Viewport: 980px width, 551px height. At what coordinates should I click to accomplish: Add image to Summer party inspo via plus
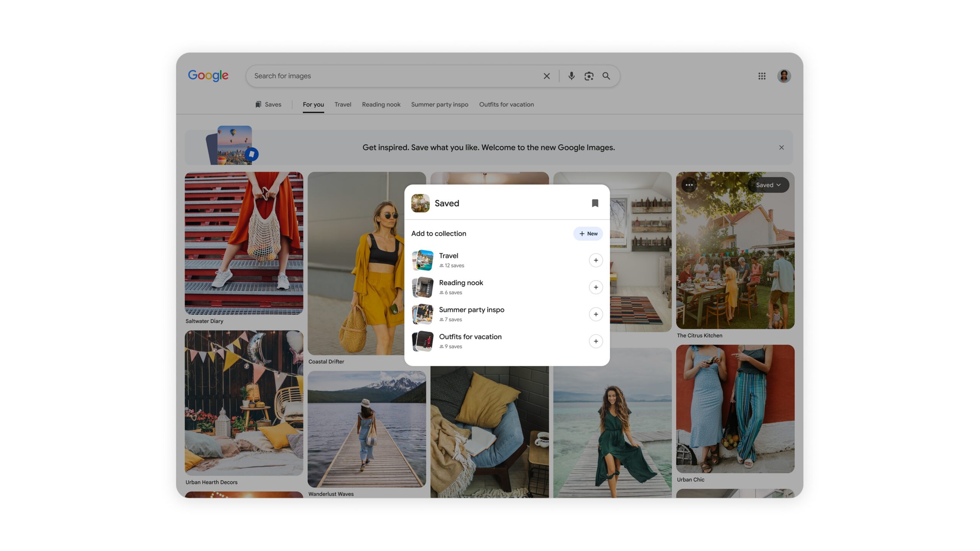(x=596, y=314)
